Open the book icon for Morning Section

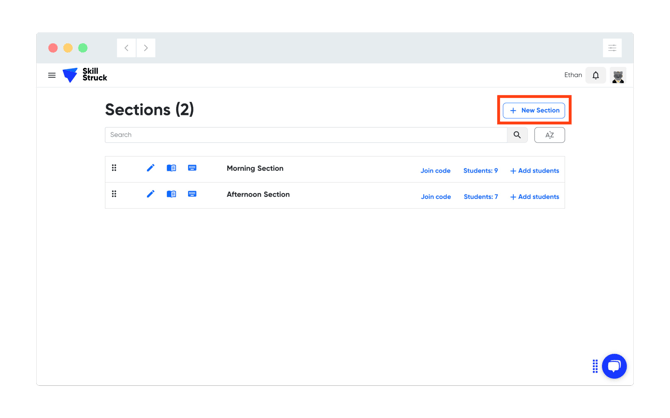(171, 168)
